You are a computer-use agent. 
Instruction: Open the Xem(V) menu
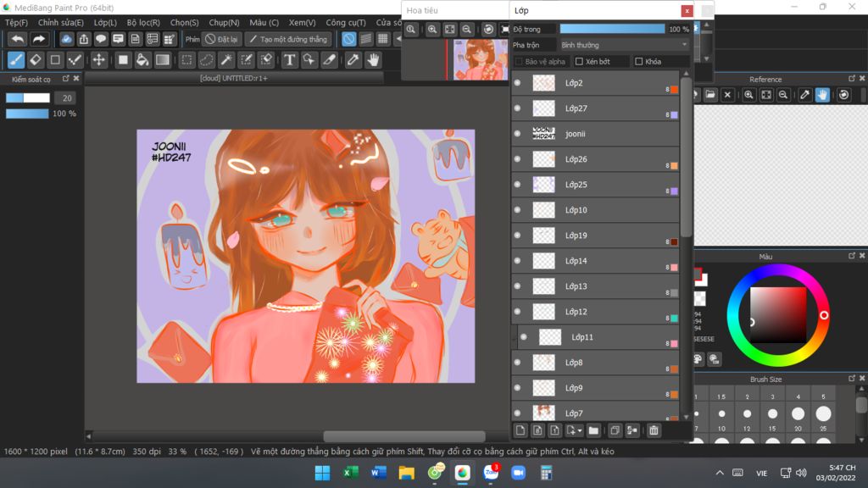pyautogui.click(x=303, y=23)
